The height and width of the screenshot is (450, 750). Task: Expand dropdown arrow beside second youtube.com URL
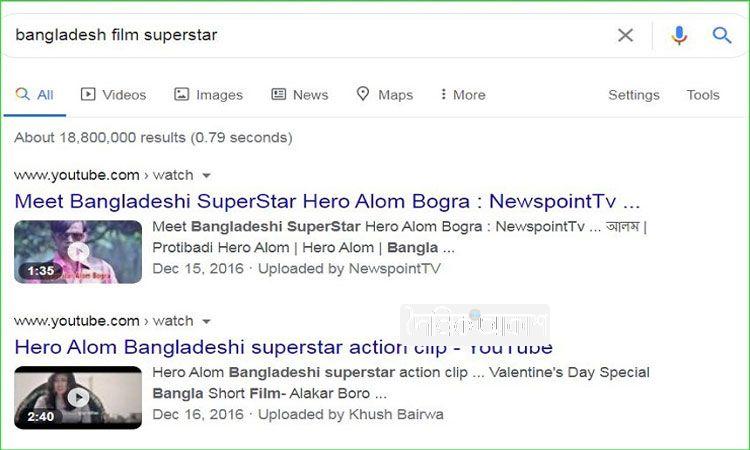pyautogui.click(x=206, y=322)
